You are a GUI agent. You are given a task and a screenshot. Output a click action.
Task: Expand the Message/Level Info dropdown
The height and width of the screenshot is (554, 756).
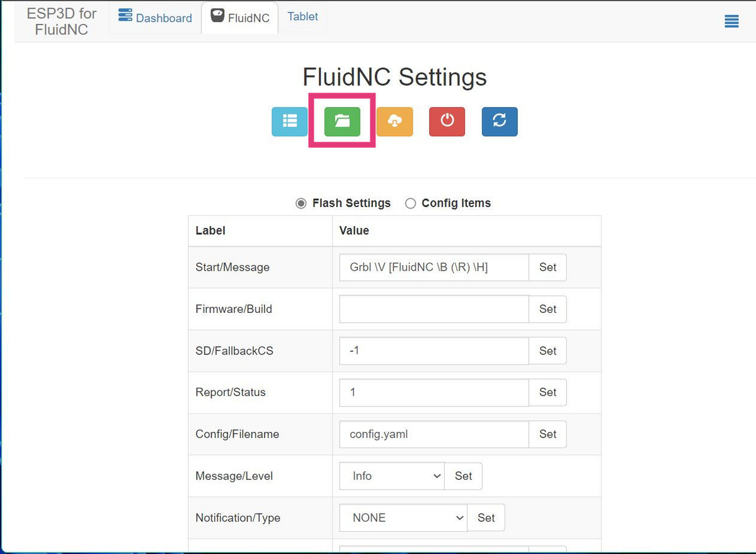tap(392, 476)
